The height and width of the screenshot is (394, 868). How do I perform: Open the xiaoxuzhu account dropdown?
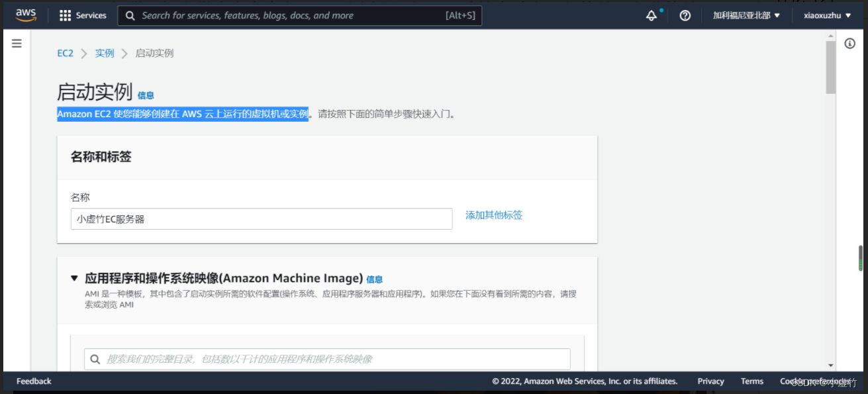[x=827, y=15]
